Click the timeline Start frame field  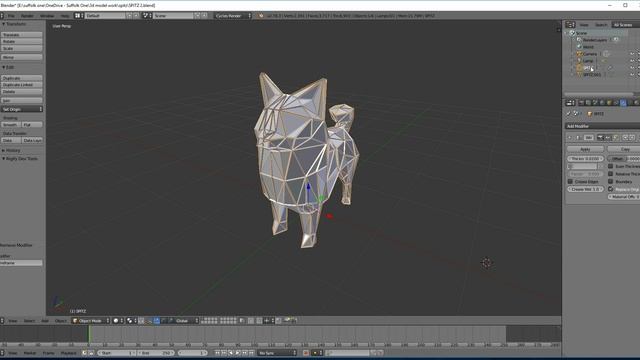click(117, 353)
